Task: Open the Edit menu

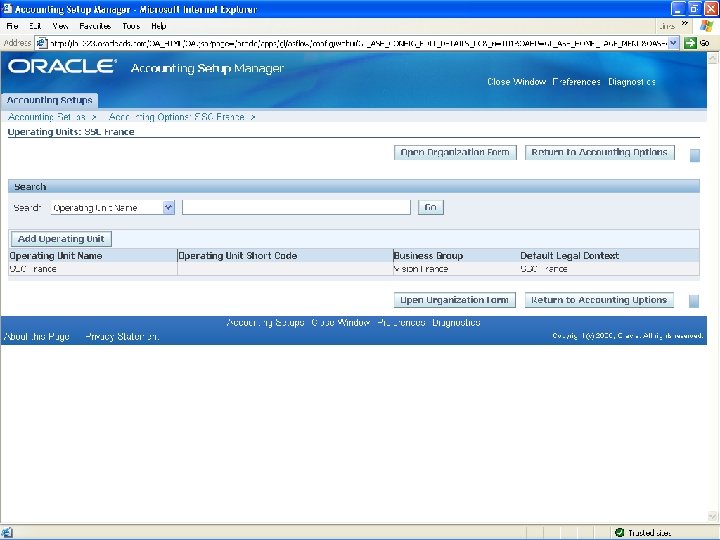Action: (35, 26)
